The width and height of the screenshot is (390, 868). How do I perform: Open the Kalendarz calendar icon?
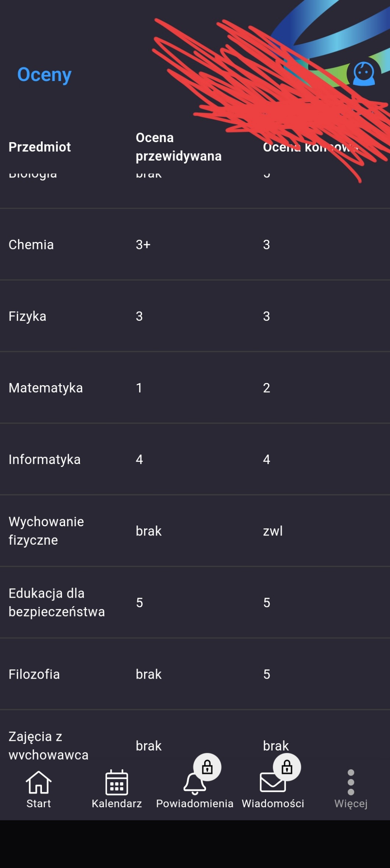117,782
